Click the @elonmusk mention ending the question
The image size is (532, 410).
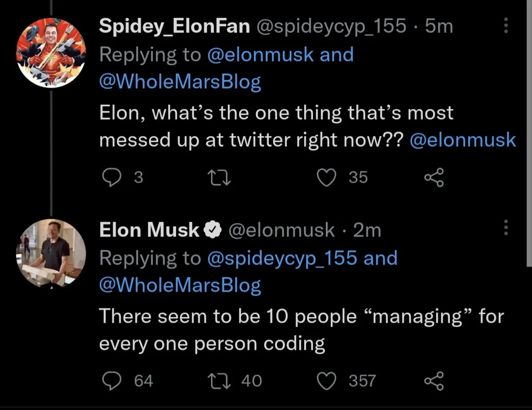click(x=463, y=140)
